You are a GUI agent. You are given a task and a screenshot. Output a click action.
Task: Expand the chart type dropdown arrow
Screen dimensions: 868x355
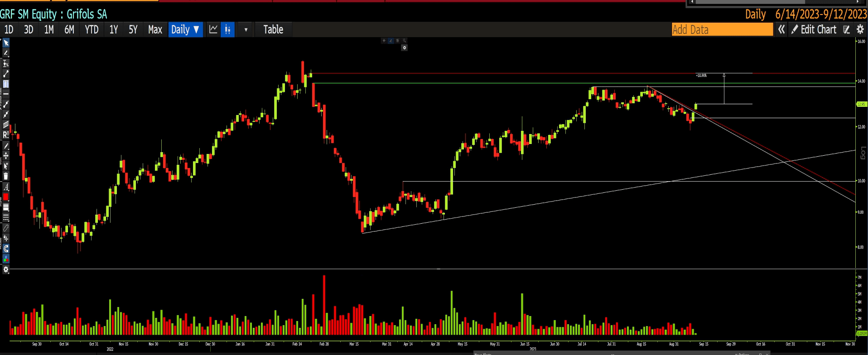click(x=246, y=30)
